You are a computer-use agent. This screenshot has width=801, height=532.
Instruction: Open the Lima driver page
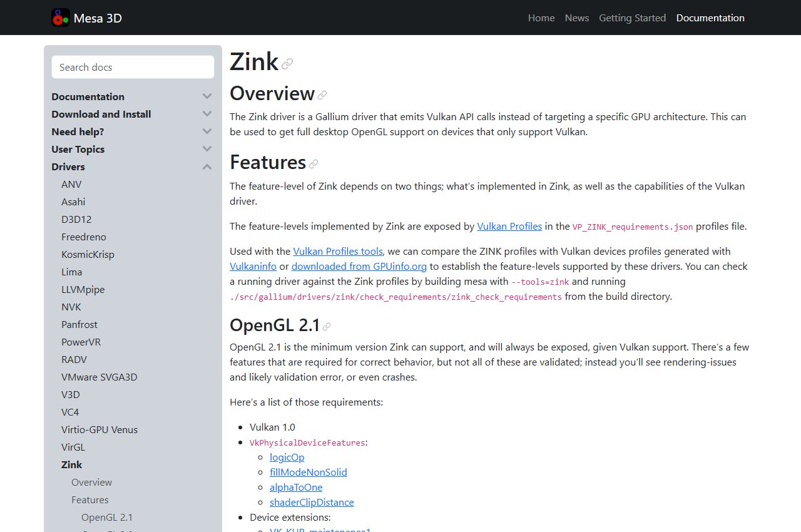coord(71,272)
